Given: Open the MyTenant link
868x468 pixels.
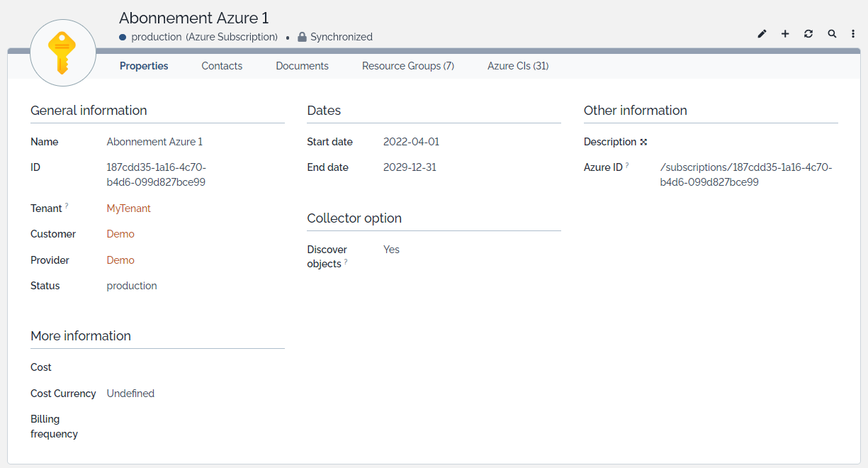Looking at the screenshot, I should click(x=128, y=208).
